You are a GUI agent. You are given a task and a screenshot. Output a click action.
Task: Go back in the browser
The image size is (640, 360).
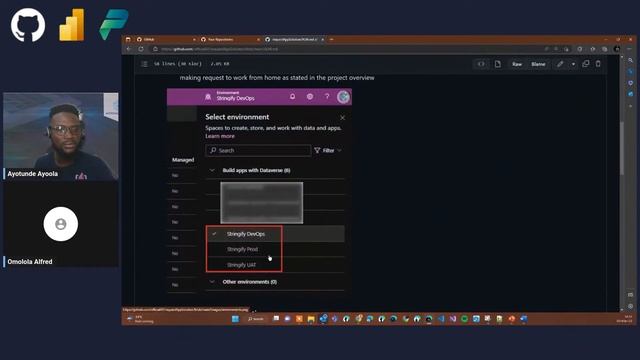[129, 49]
